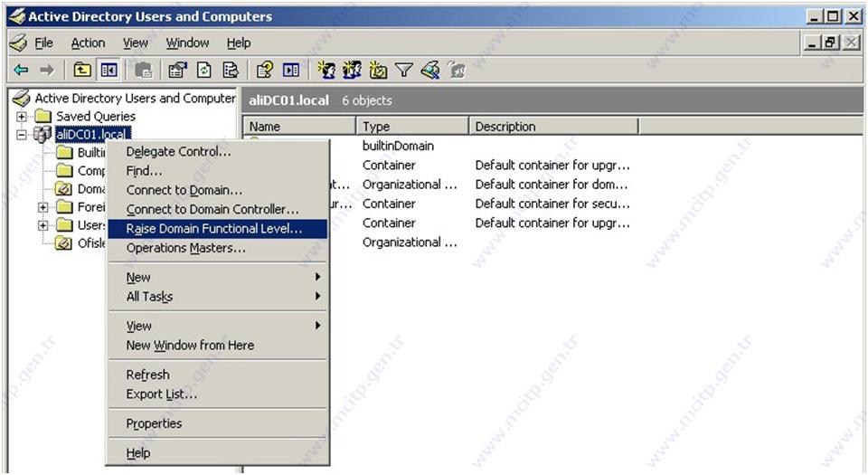
Task: Sort by the Description column header
Action: tap(553, 127)
